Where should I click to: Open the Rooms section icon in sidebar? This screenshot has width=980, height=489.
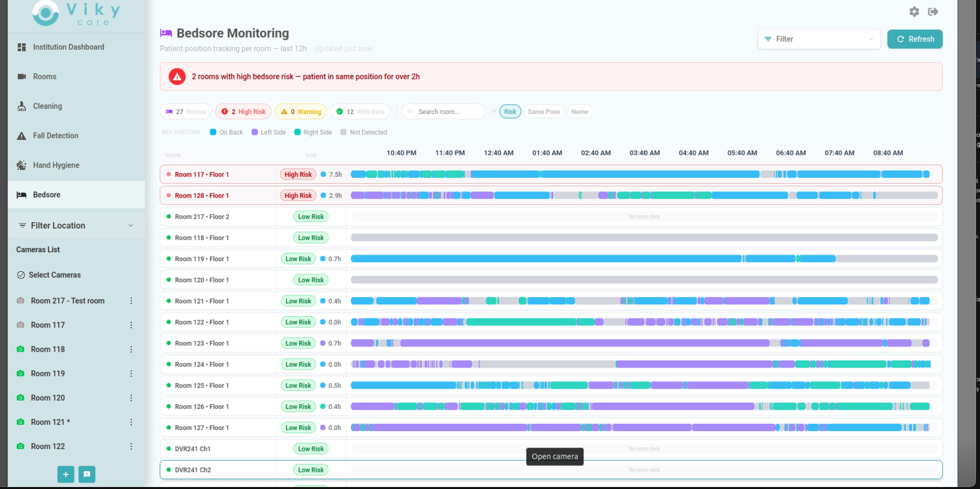tap(21, 76)
